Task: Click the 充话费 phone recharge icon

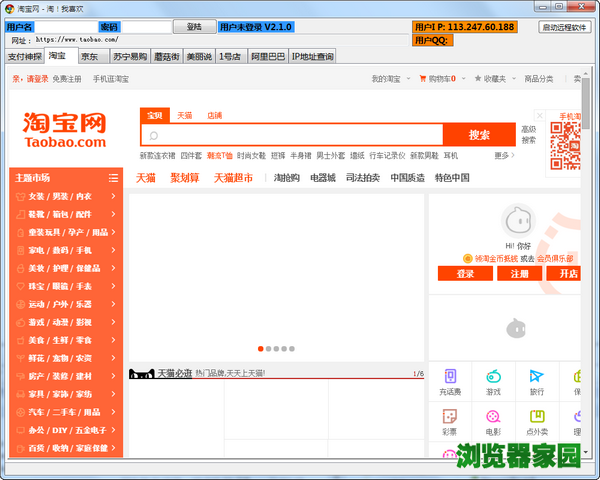Action: pyautogui.click(x=450, y=376)
